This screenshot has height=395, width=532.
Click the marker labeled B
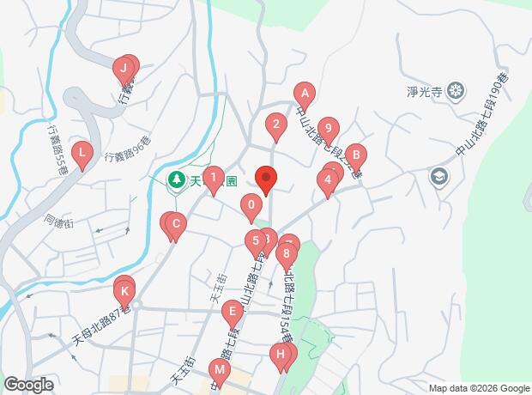click(x=356, y=159)
